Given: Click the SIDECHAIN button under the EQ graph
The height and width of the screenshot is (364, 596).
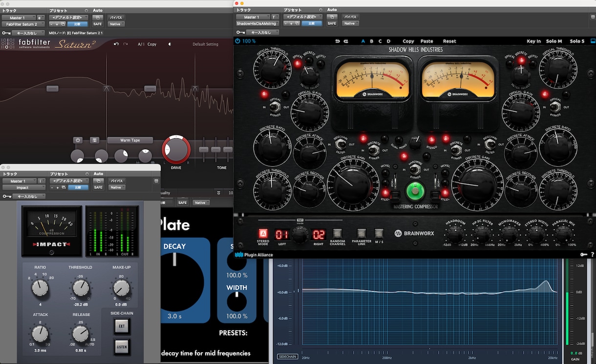Looking at the screenshot, I should tap(288, 357).
